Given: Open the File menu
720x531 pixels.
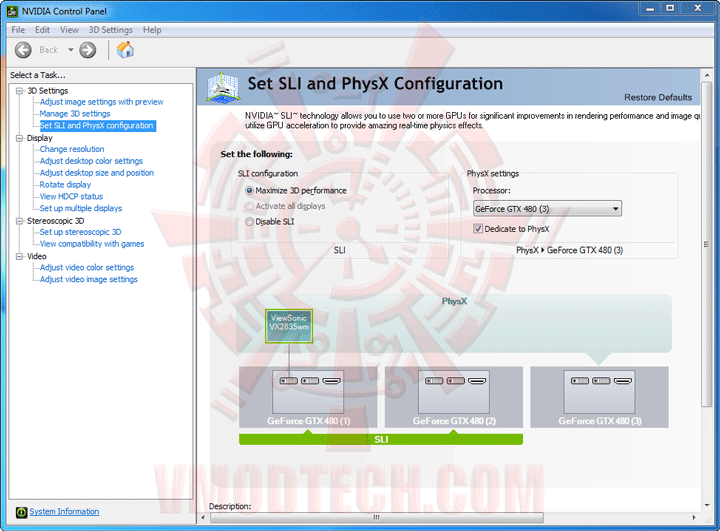Looking at the screenshot, I should pos(18,30).
